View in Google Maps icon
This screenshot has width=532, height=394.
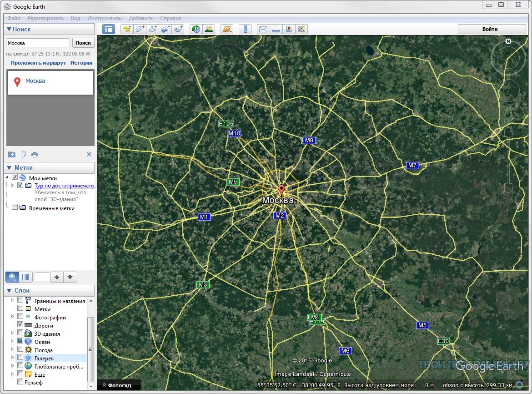[x=301, y=29]
